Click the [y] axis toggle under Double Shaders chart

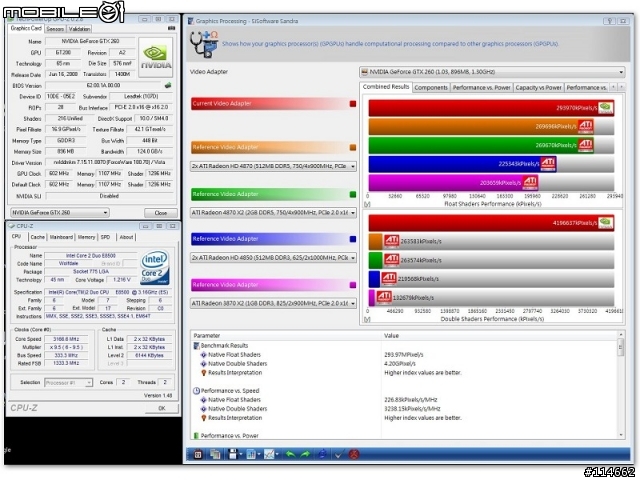(367, 319)
